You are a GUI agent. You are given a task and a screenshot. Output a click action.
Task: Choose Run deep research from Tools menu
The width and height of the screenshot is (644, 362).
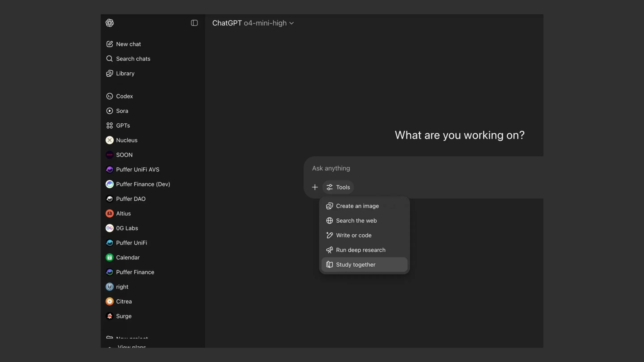[364, 250]
